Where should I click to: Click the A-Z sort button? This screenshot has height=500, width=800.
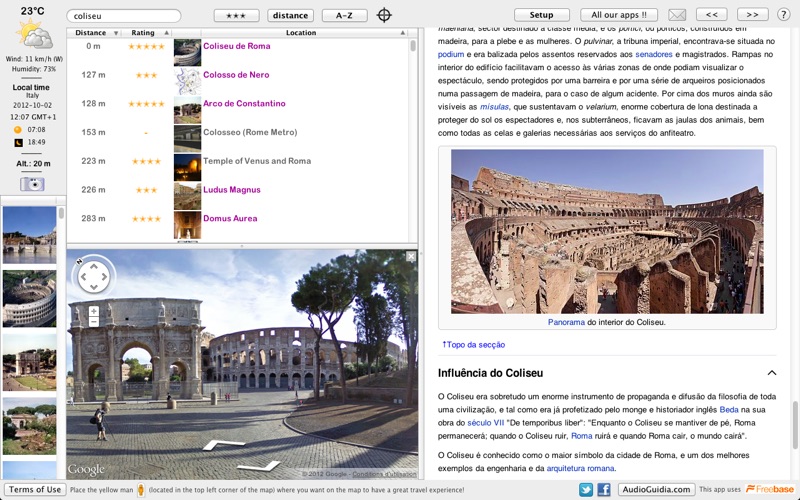point(344,15)
